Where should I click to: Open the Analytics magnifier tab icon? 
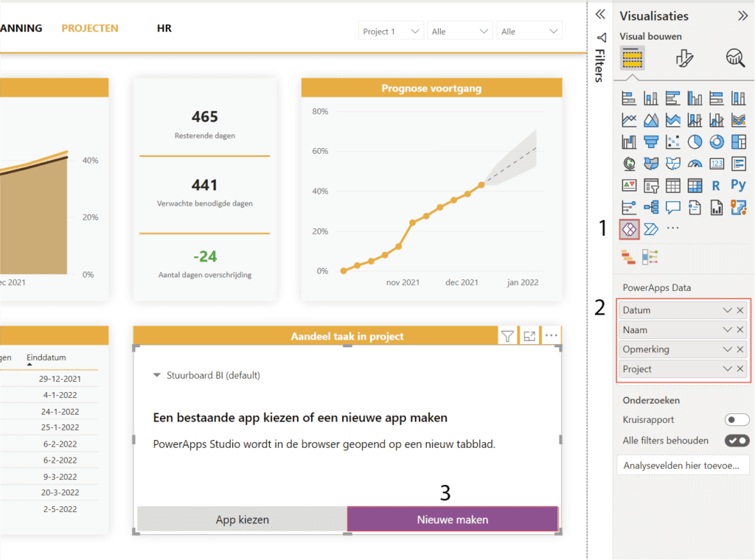(x=735, y=58)
